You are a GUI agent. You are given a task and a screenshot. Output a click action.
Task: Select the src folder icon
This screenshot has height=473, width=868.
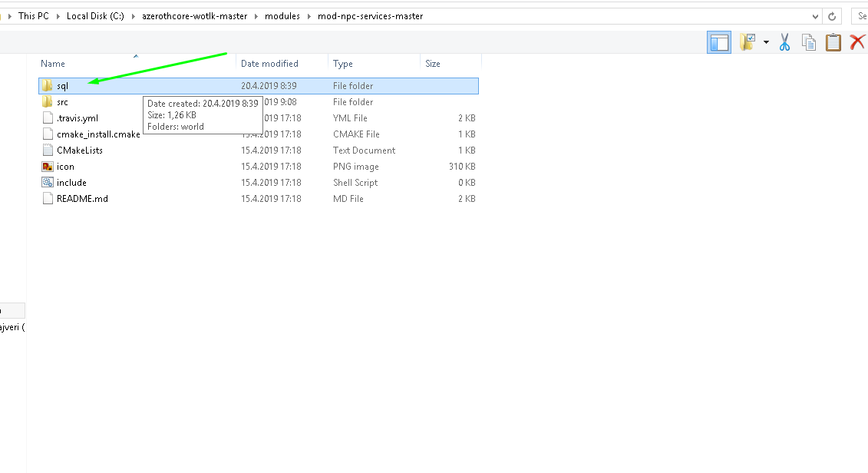48,102
